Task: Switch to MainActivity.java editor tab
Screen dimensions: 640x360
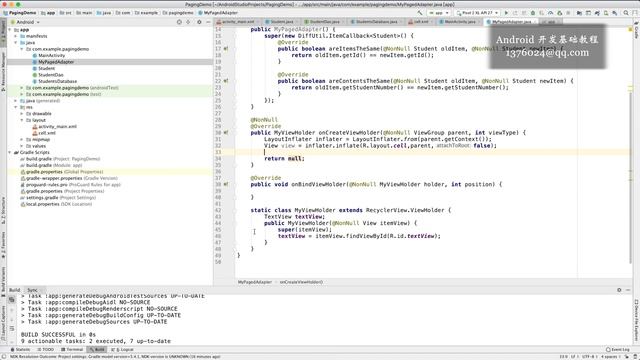Action: (x=460, y=22)
